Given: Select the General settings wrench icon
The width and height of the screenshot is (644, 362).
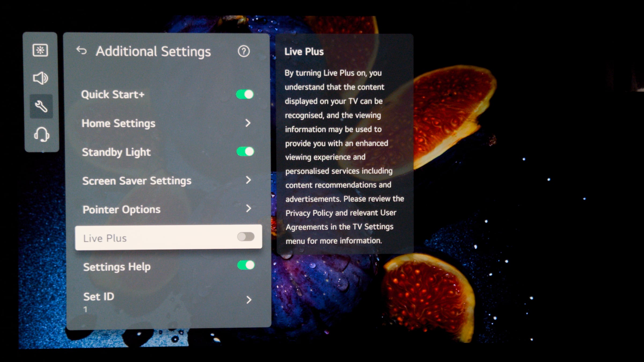Looking at the screenshot, I should point(41,106).
